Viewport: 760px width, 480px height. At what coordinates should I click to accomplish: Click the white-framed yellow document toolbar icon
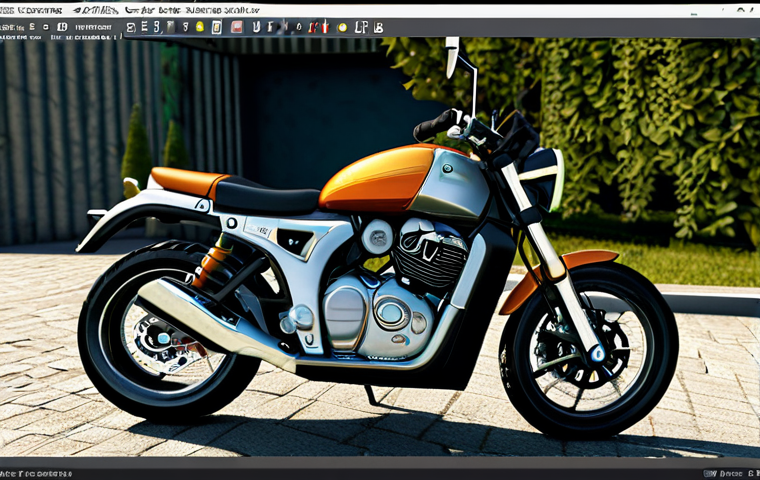pyautogui.click(x=217, y=27)
